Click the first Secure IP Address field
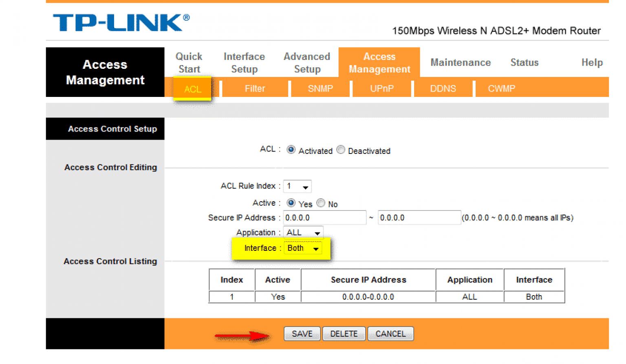 324,217
